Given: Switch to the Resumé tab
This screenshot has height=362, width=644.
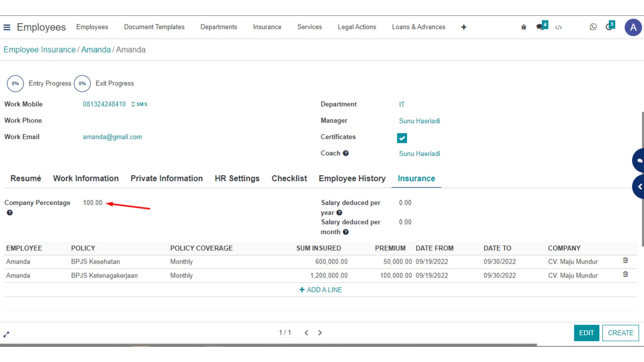Looking at the screenshot, I should 26,178.
